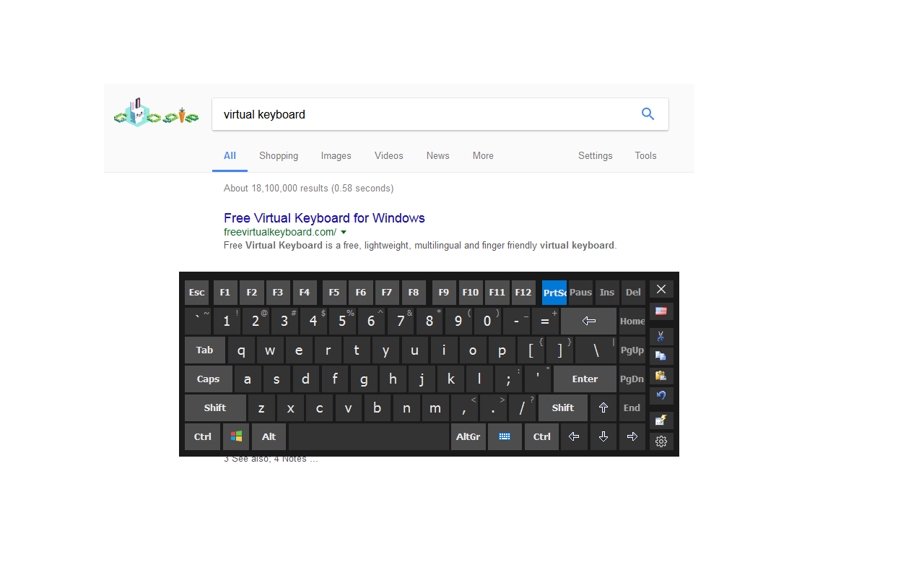Open the More search options menu

point(483,155)
